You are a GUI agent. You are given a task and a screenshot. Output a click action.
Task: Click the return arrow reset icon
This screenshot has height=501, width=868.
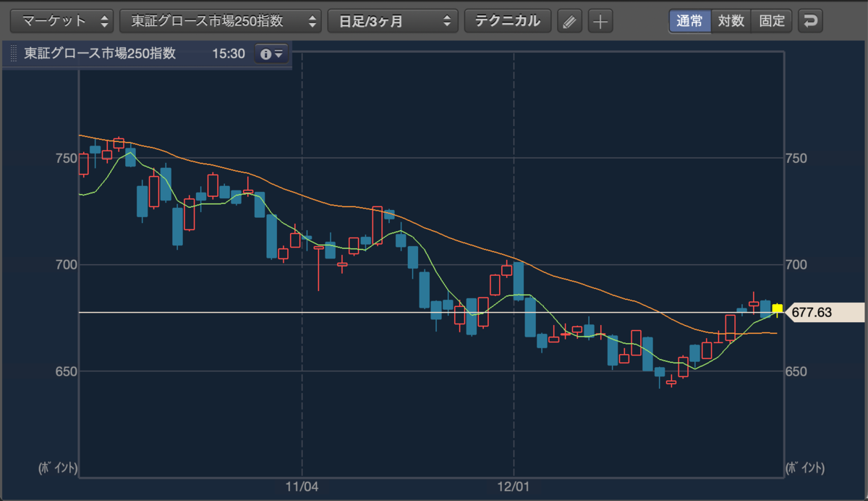pos(810,21)
